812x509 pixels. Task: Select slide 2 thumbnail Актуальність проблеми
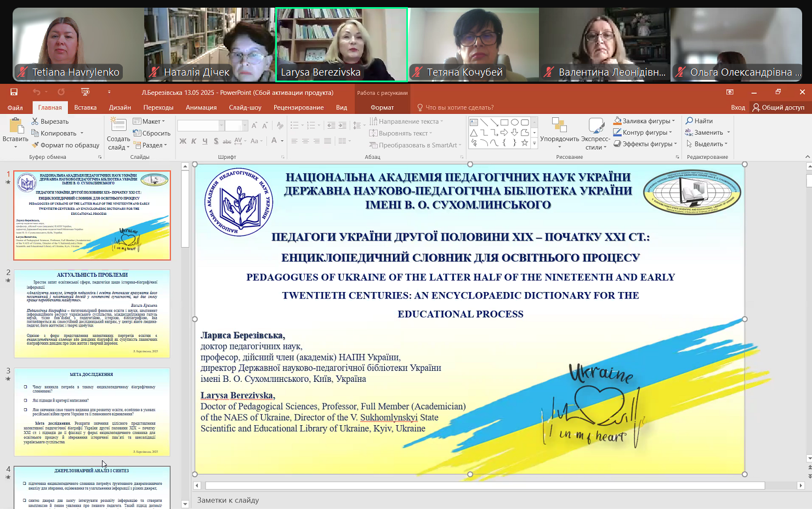(92, 314)
